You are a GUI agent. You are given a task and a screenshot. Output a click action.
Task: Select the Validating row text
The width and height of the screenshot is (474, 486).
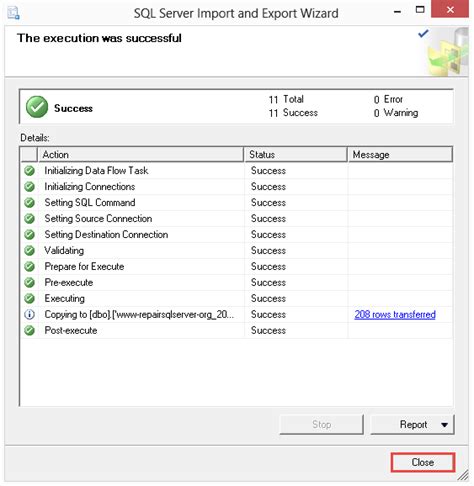[x=64, y=251]
